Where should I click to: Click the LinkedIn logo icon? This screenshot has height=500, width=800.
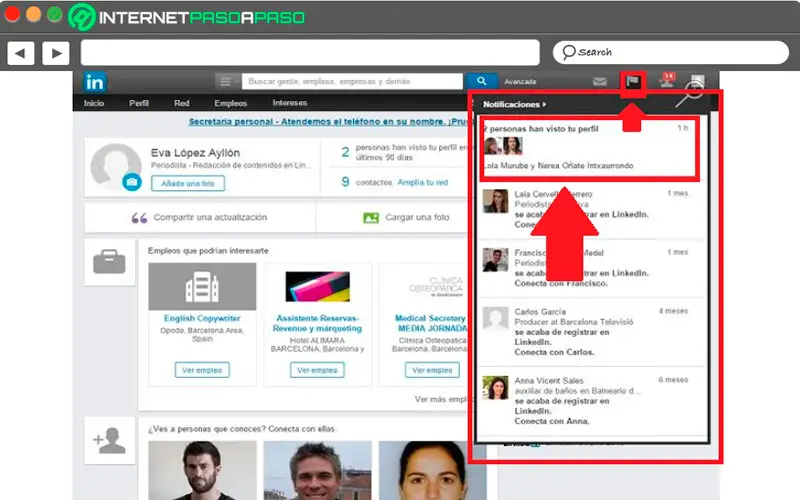click(x=95, y=82)
